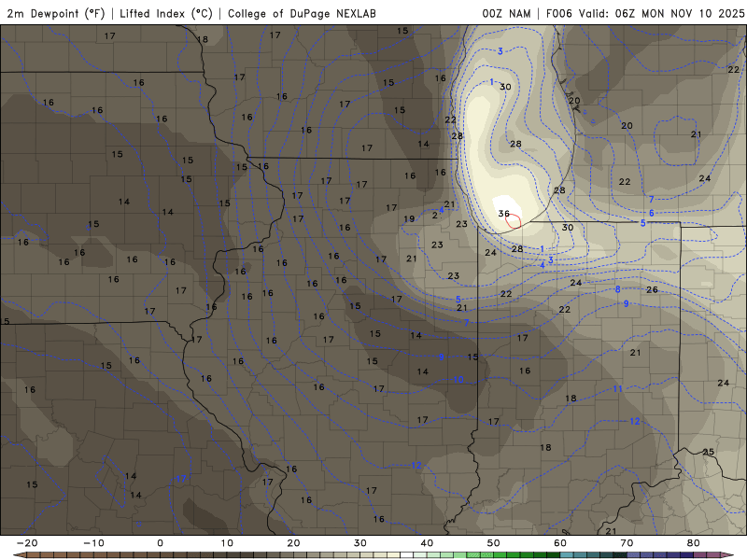
Task: Click the "80" colorbar label
Action: [694, 543]
